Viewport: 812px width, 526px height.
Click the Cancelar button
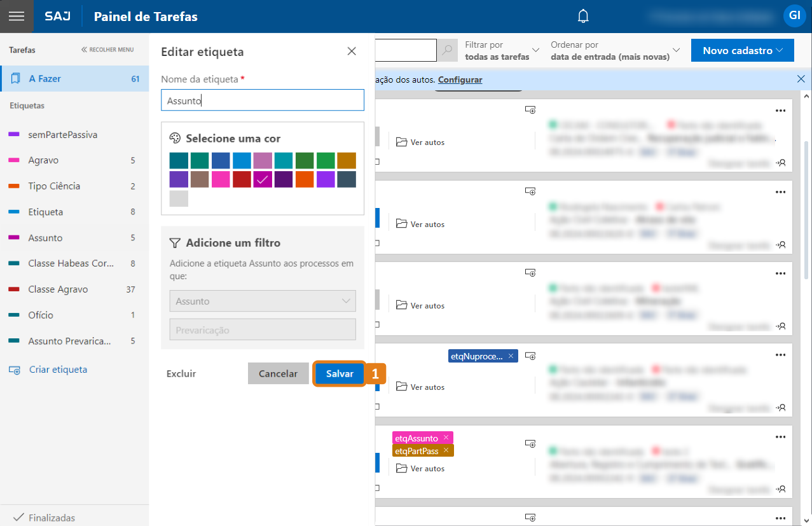pos(278,374)
